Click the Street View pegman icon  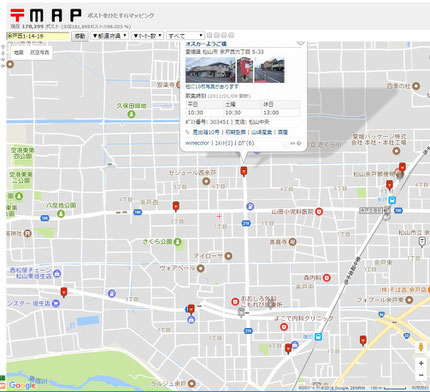[421, 347]
